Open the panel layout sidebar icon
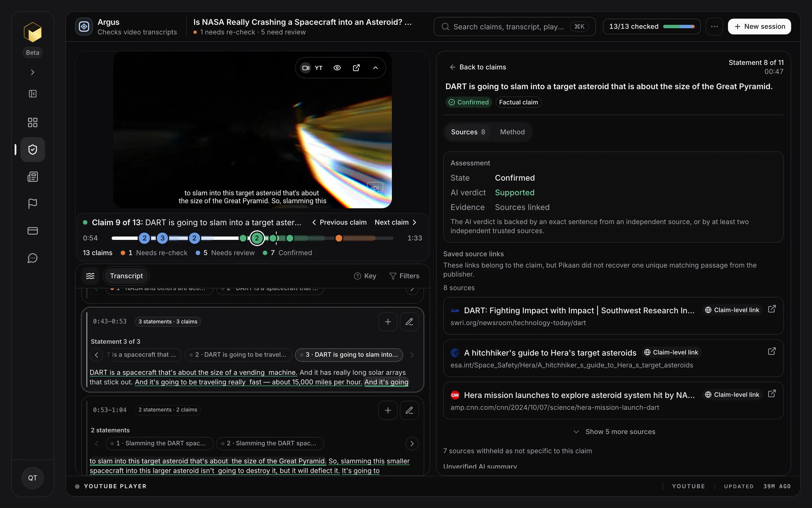 click(32, 94)
